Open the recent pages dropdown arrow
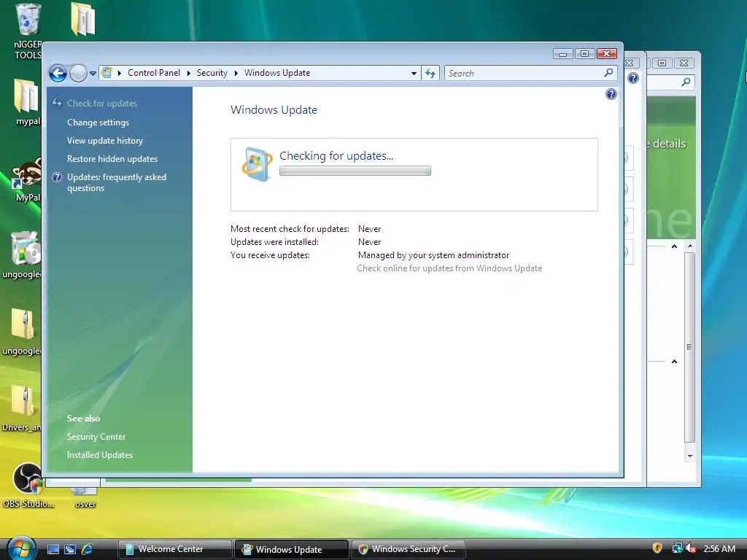This screenshot has width=747, height=560. (x=93, y=74)
